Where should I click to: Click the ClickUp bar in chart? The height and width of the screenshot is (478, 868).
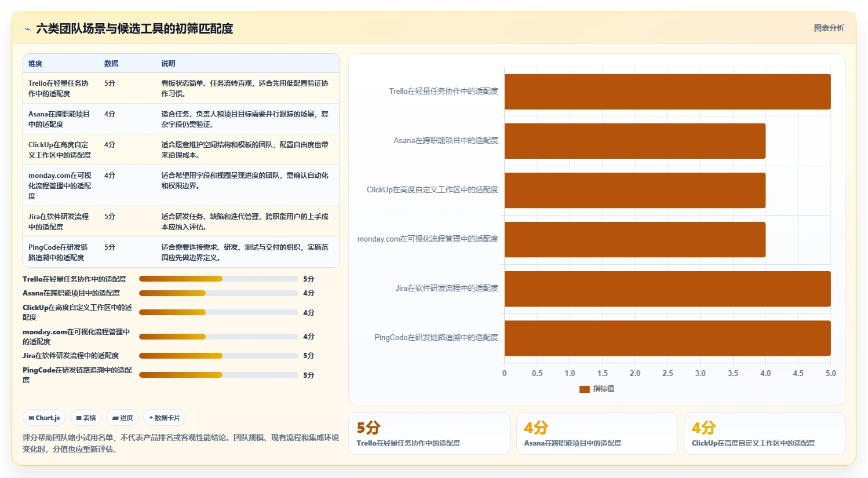click(635, 190)
